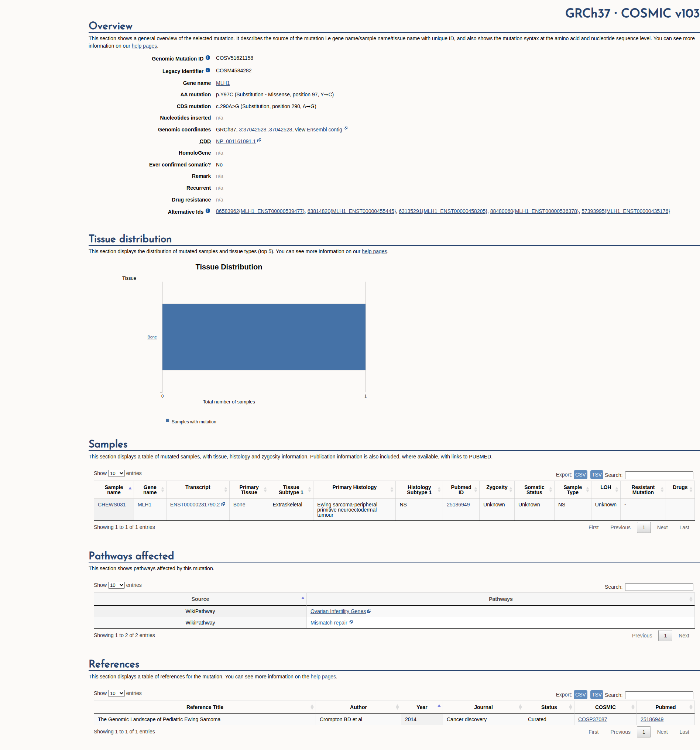This screenshot has height=750, width=700.
Task: Sort Samples table by Zygosity
Action: [x=497, y=490]
